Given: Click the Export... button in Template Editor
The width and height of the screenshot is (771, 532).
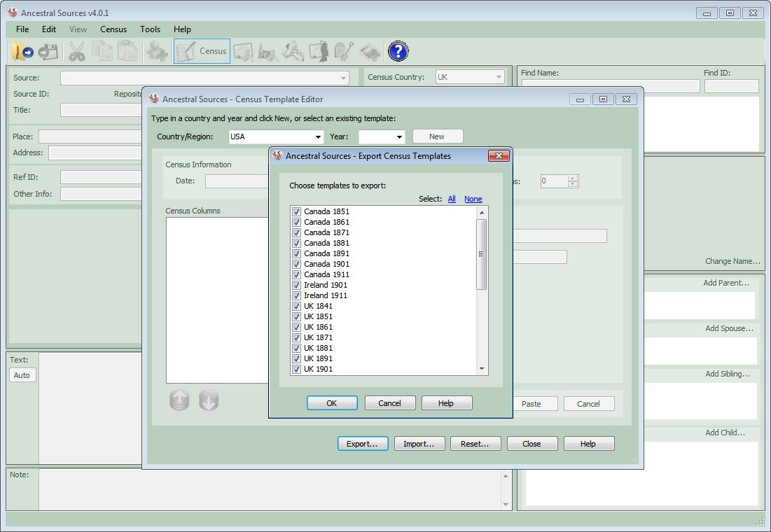Looking at the screenshot, I should [x=363, y=444].
